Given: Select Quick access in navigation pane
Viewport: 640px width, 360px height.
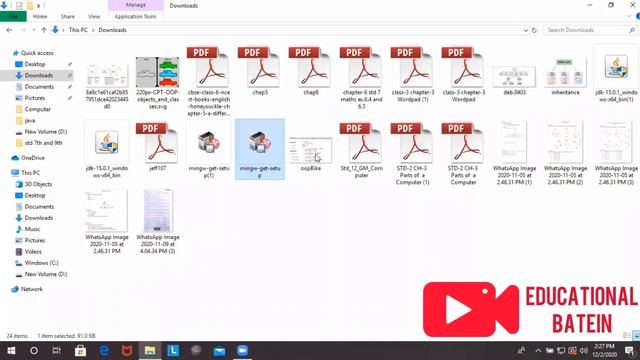Looking at the screenshot, I should [x=37, y=53].
